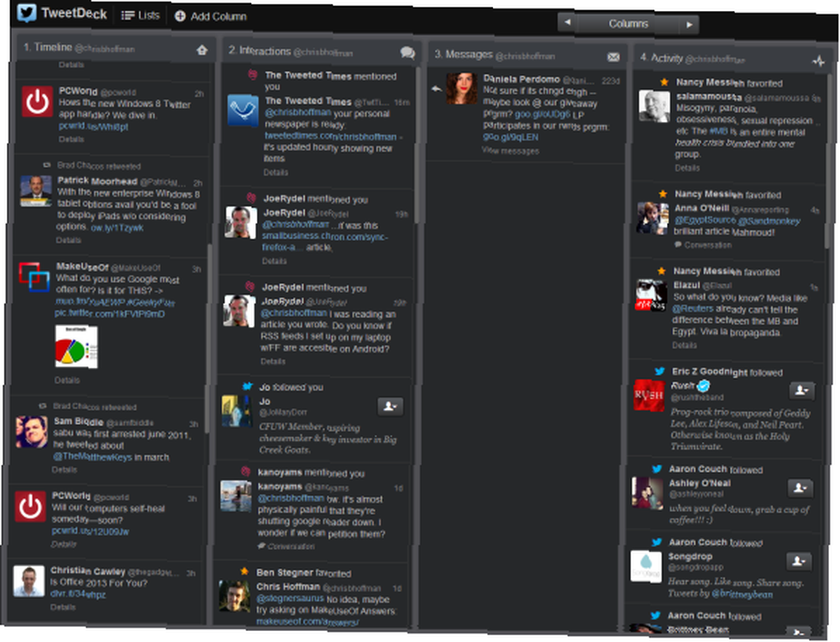Click the Rush band avatar
840x642 pixels.
[x=648, y=396]
